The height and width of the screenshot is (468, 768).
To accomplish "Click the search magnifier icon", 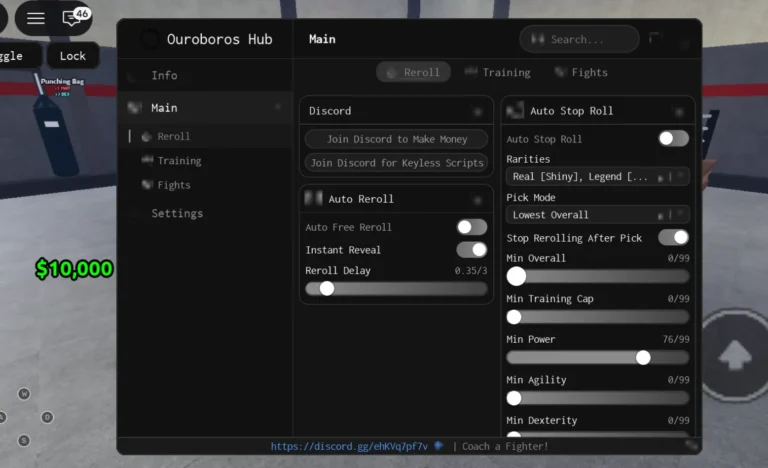I will tap(537, 39).
